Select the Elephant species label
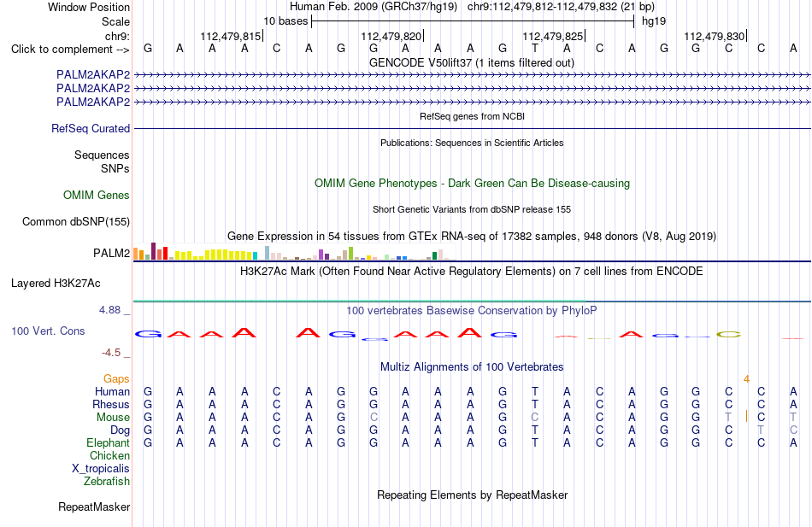The height and width of the screenshot is (527, 812). point(108,442)
